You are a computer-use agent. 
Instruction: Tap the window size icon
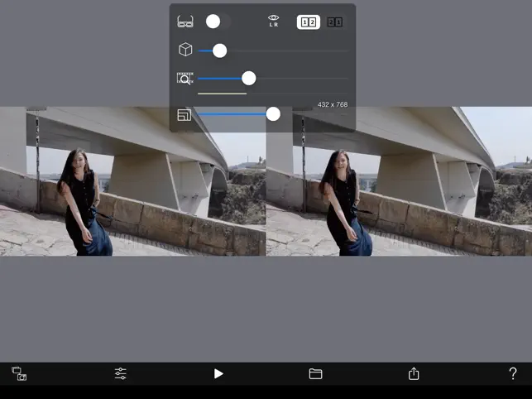(x=185, y=115)
